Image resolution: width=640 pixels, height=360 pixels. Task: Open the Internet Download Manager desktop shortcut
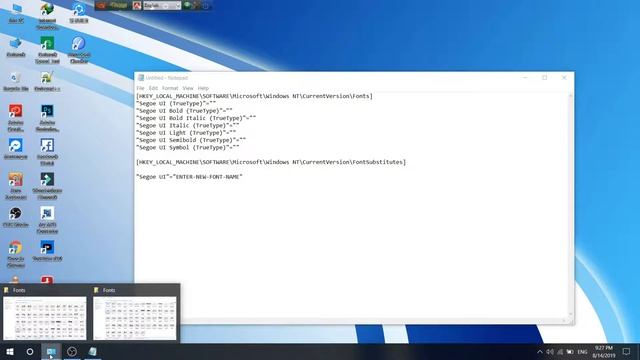point(47,16)
